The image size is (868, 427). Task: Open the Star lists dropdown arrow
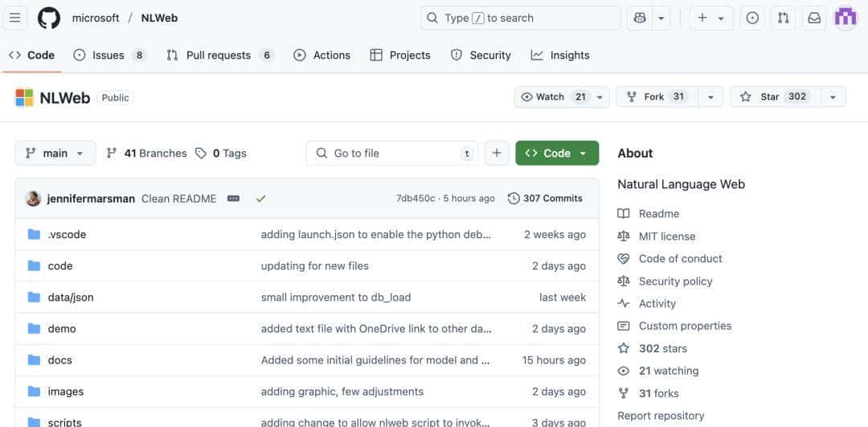(x=833, y=96)
